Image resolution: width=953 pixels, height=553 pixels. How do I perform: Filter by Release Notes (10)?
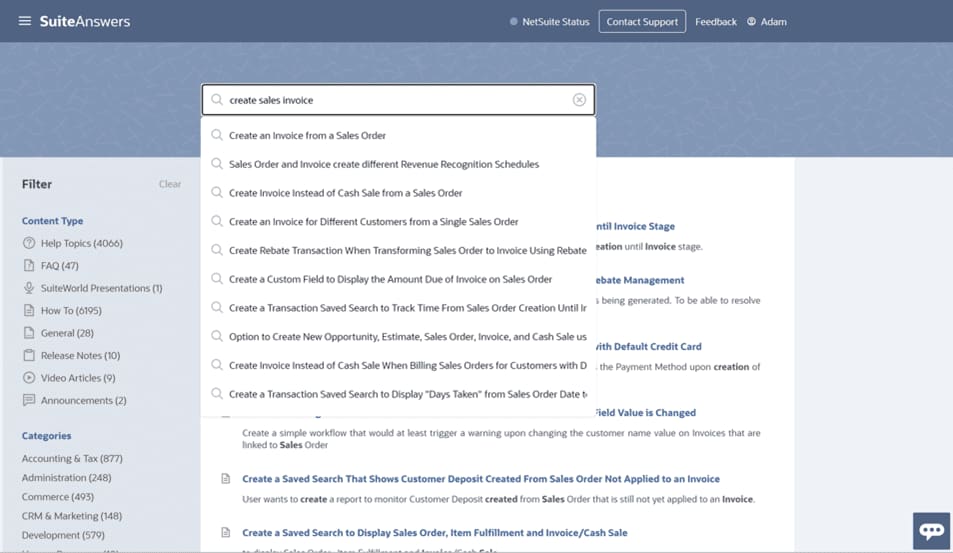click(x=80, y=356)
